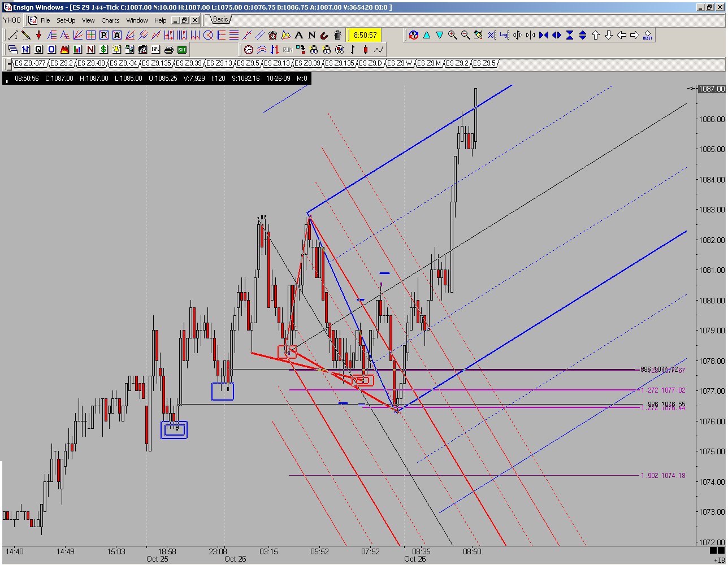This screenshot has height=565, width=728.
Task: Toggle the percent scale button
Action: [491, 35]
